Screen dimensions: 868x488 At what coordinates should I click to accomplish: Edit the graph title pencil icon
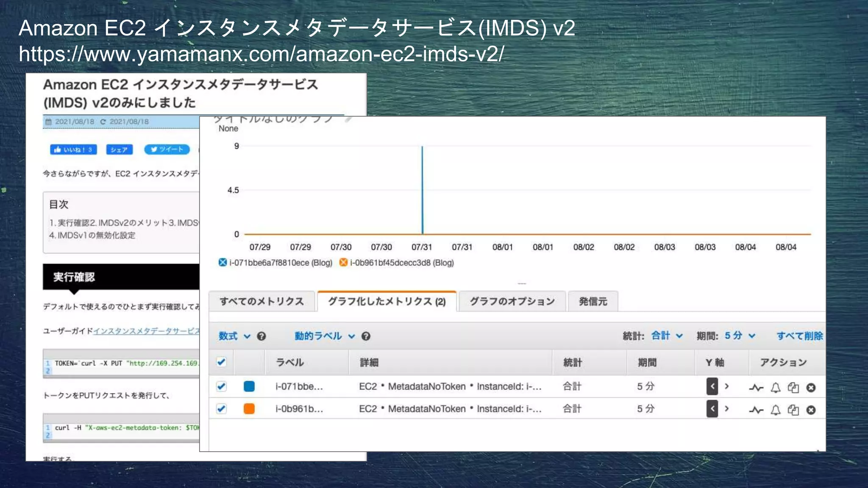[348, 119]
